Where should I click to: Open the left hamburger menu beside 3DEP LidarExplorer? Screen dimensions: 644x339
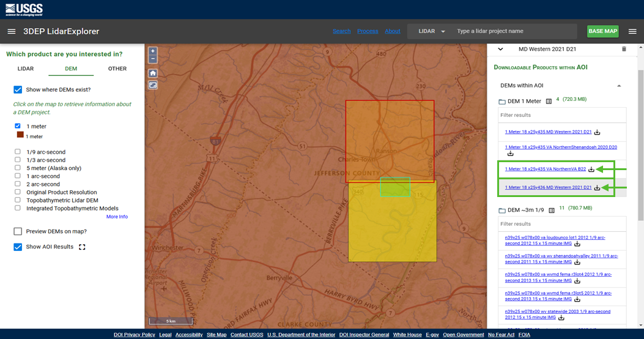(x=12, y=31)
